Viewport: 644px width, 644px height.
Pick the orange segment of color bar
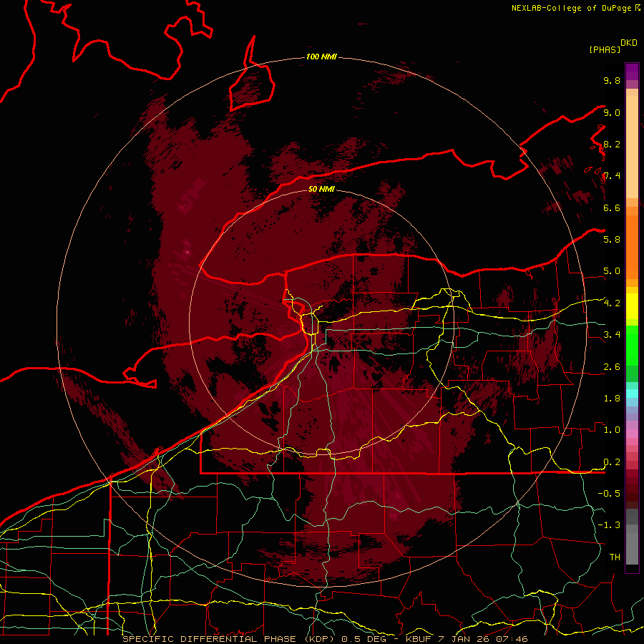(x=632, y=248)
